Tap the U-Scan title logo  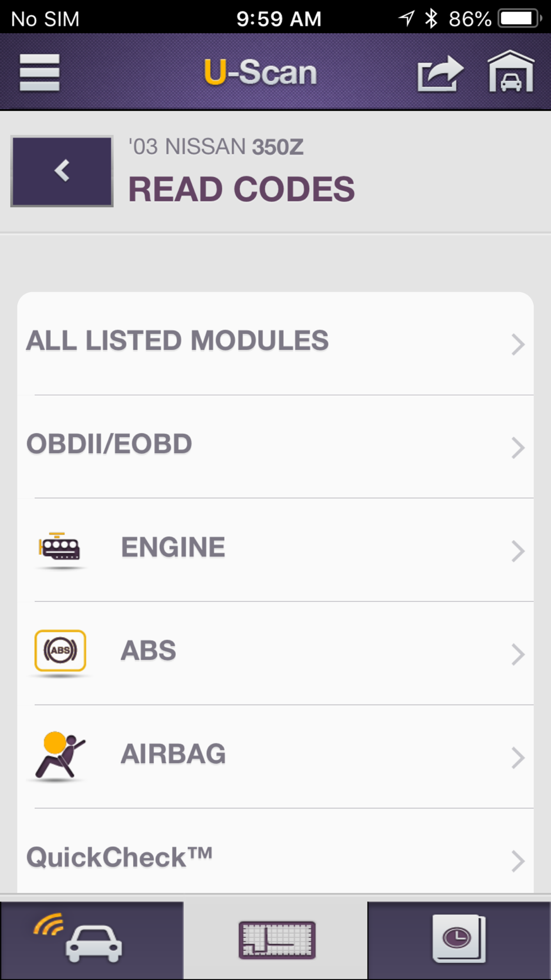pyautogui.click(x=260, y=72)
